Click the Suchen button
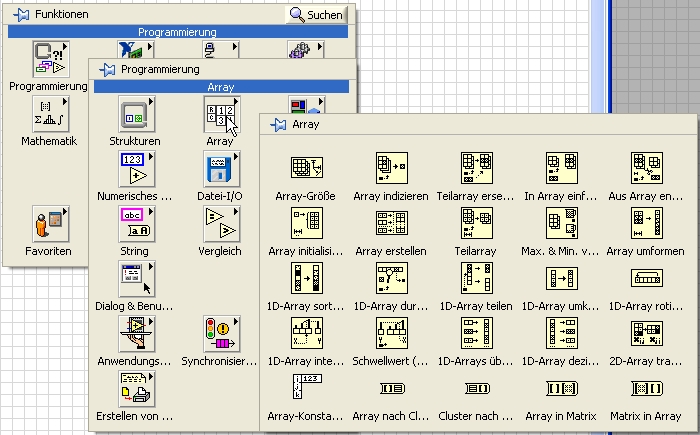700x435 pixels. tap(316, 15)
